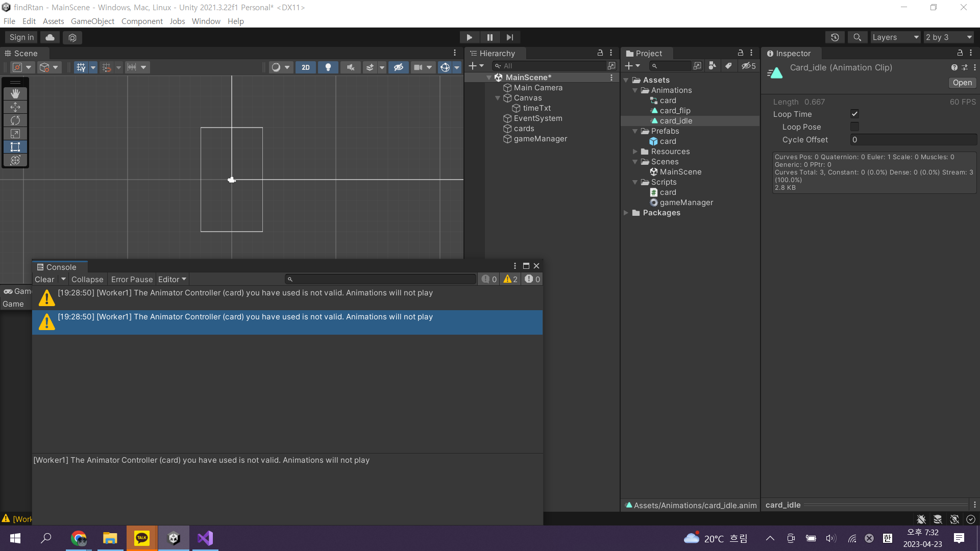Toggle Error Pause in Console
The height and width of the screenshot is (551, 980).
(132, 280)
